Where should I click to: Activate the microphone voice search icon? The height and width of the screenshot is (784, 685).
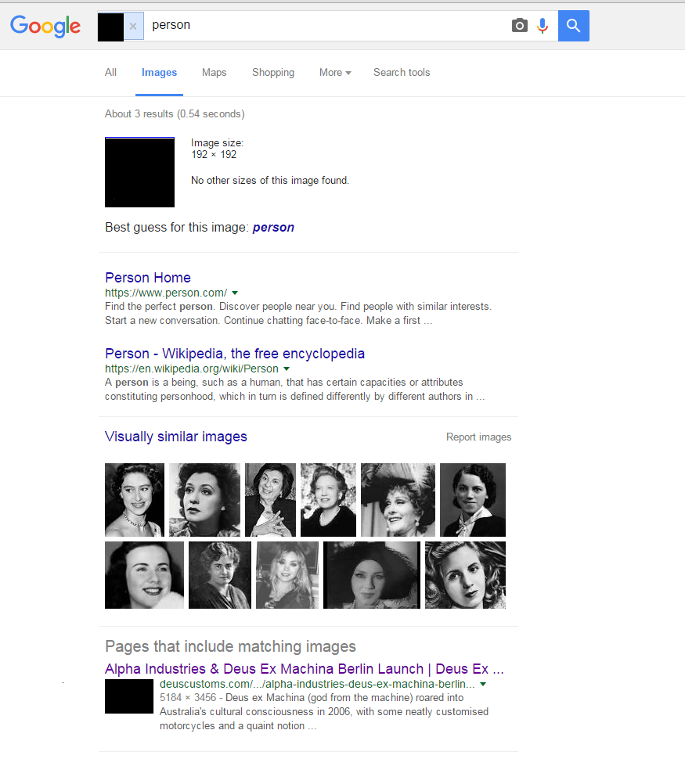[543, 26]
